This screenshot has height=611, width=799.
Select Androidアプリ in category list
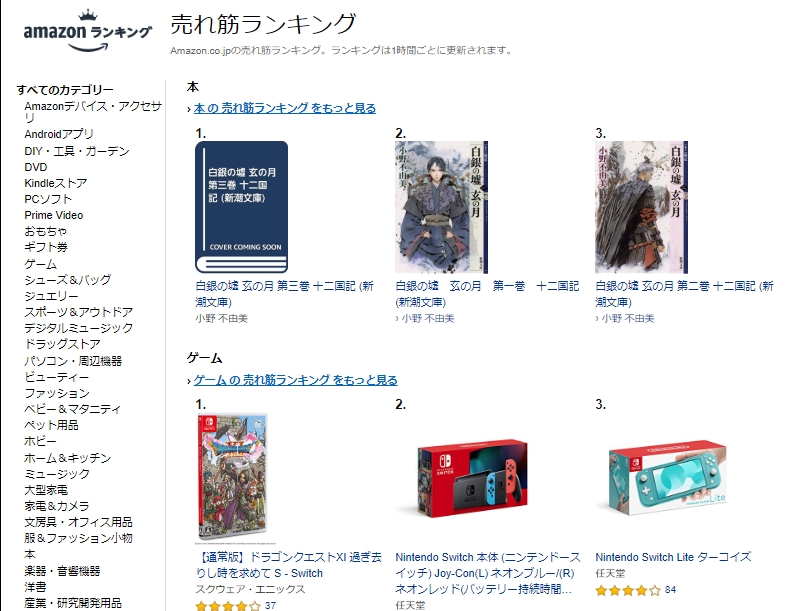(59, 134)
